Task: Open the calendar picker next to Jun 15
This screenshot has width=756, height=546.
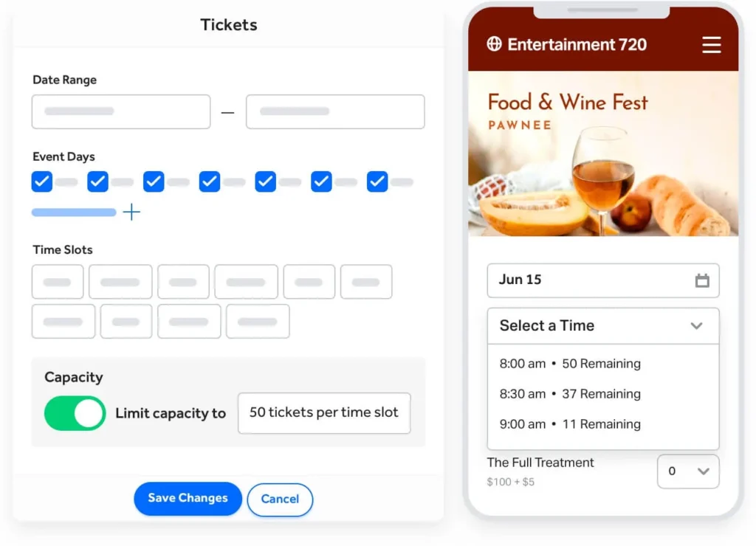Action: point(703,280)
